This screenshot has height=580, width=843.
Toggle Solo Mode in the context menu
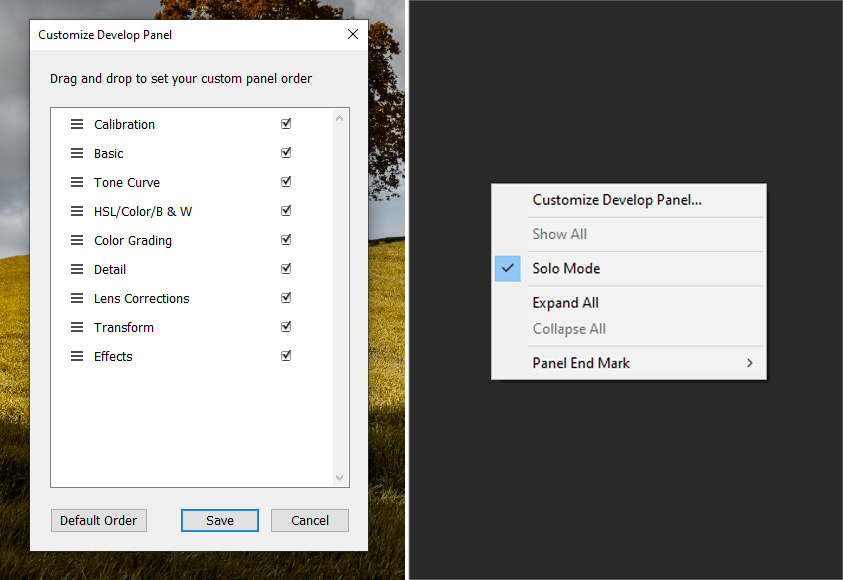click(628, 268)
